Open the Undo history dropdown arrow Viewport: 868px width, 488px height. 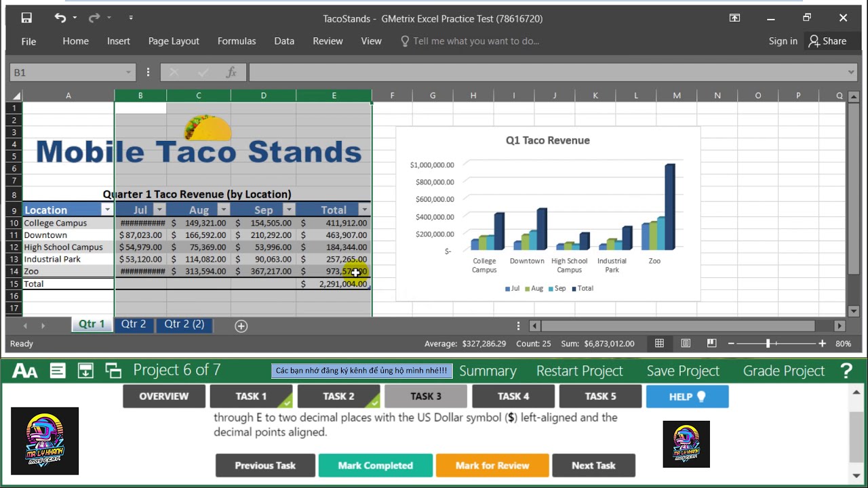point(75,18)
